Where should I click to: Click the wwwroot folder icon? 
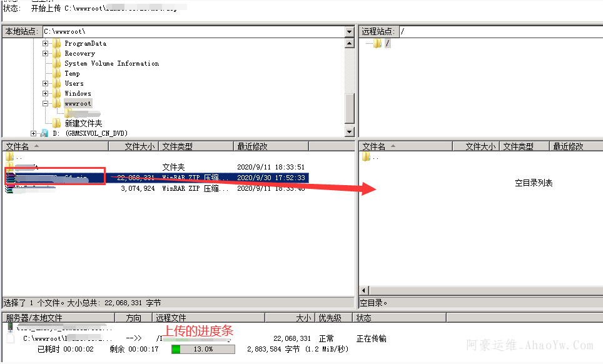(x=56, y=103)
